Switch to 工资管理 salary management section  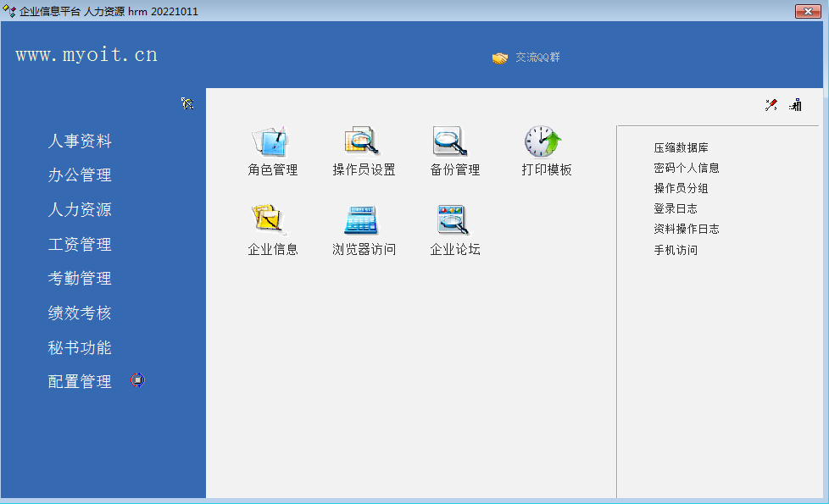pyautogui.click(x=80, y=245)
